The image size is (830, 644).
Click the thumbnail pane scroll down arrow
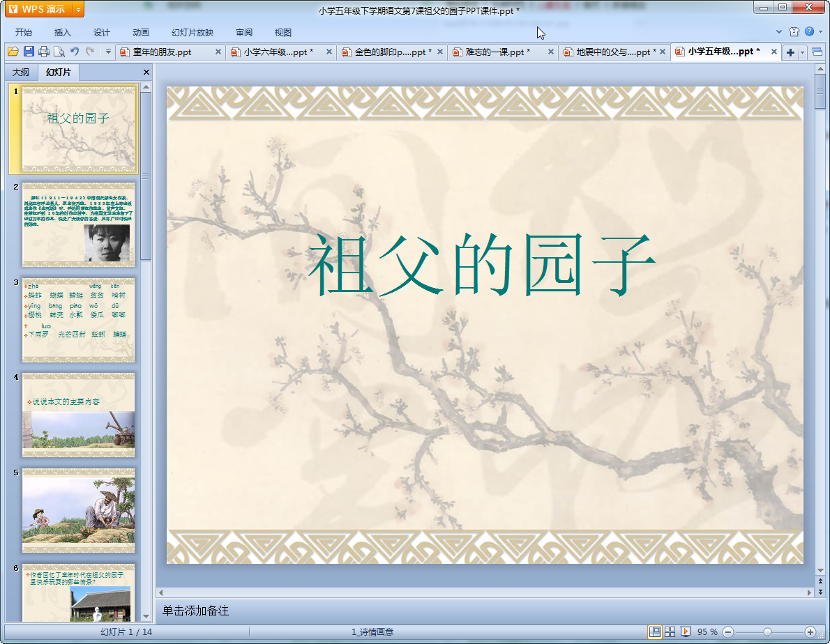(x=146, y=617)
